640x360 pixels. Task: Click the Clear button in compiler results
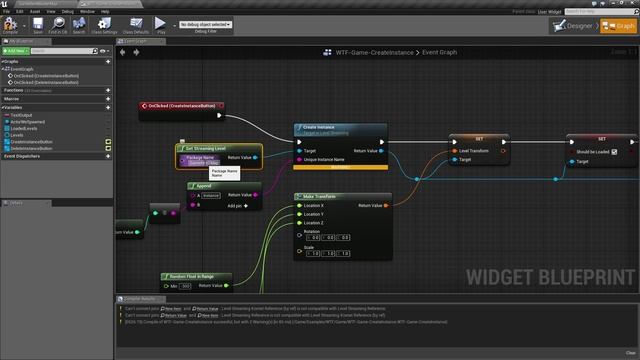coord(631,353)
